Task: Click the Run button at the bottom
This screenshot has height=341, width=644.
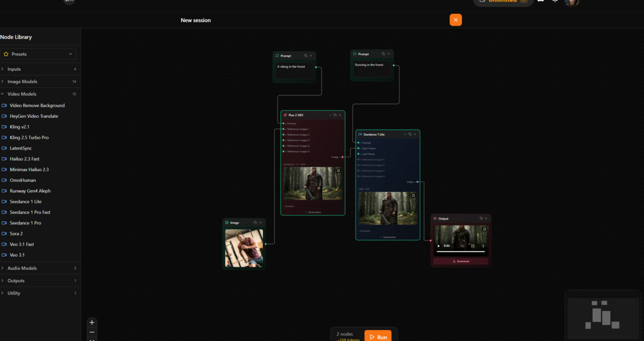Action: point(378,337)
